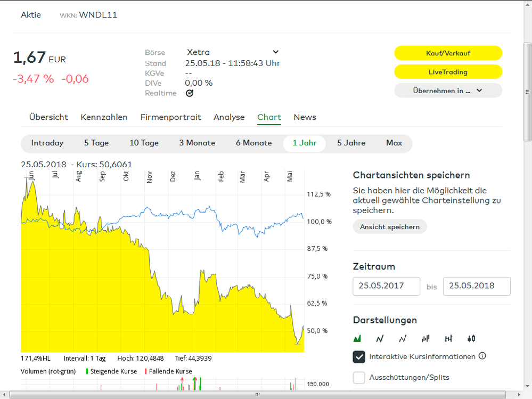
Task: Click the Ansicht speichern button
Action: [389, 227]
